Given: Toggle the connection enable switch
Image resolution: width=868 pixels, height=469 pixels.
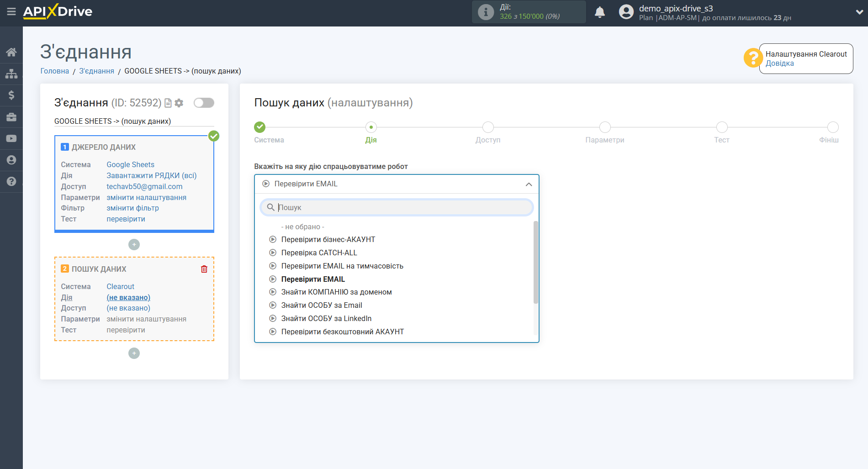Looking at the screenshot, I should pyautogui.click(x=204, y=103).
